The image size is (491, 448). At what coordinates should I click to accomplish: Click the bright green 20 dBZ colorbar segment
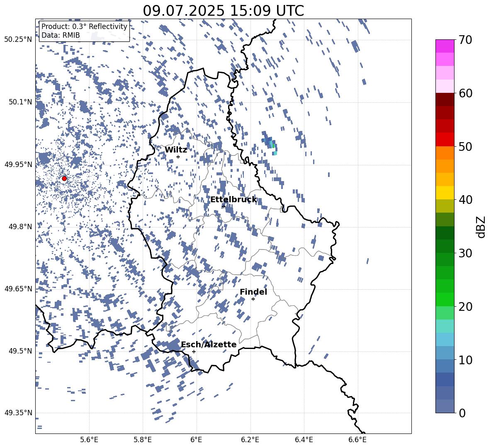[445, 299]
